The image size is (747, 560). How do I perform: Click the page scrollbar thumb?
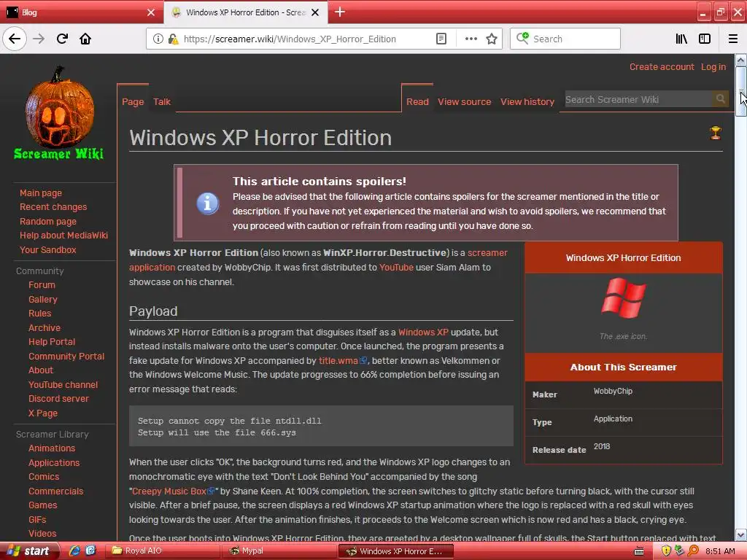(741, 91)
